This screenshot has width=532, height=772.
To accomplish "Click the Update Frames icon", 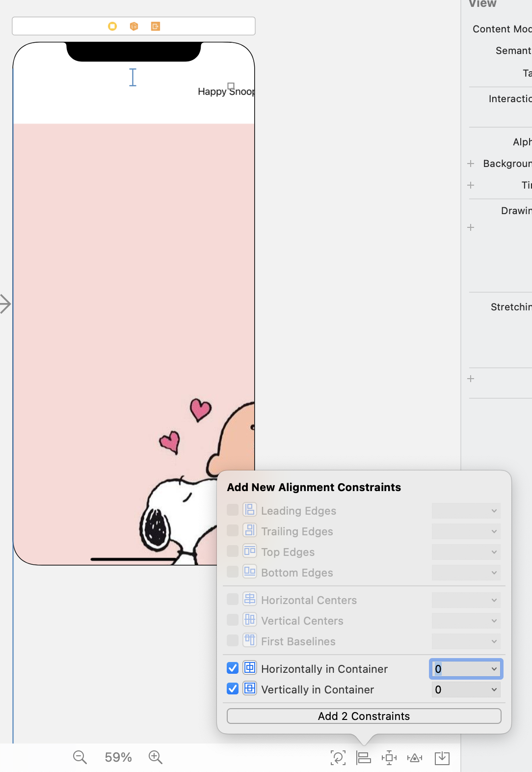I will click(x=338, y=758).
